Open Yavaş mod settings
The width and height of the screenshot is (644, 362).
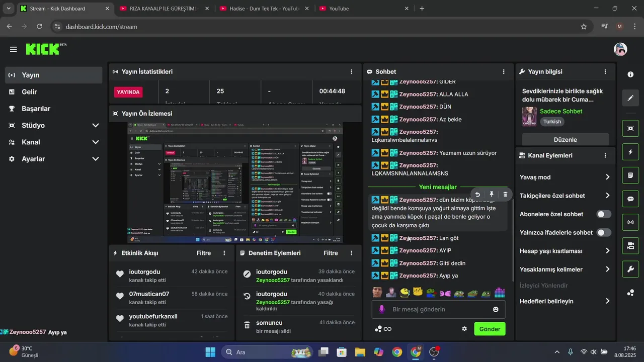[565, 177]
